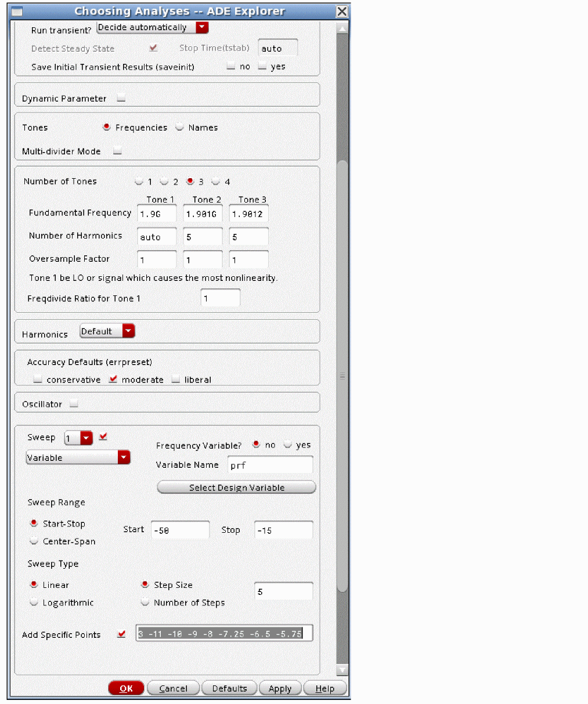
Task: Select Logarithmic sweep type
Action: tap(34, 602)
